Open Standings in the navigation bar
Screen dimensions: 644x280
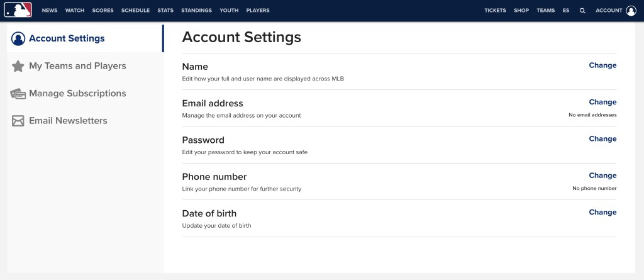tap(197, 11)
